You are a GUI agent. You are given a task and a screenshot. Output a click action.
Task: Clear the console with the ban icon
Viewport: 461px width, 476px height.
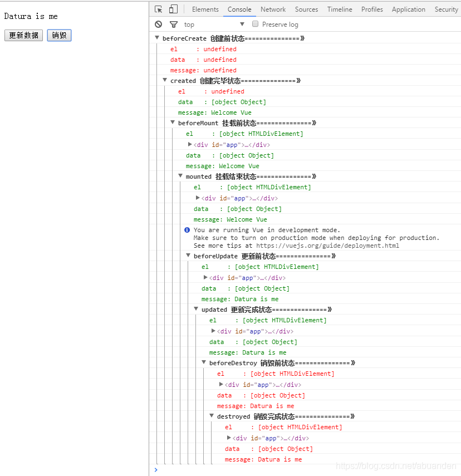tap(159, 24)
